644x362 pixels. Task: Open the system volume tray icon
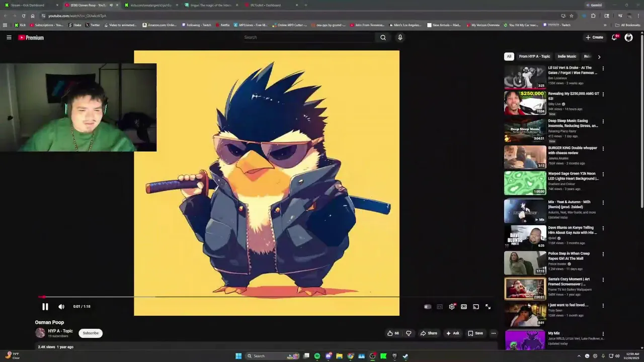click(617, 356)
